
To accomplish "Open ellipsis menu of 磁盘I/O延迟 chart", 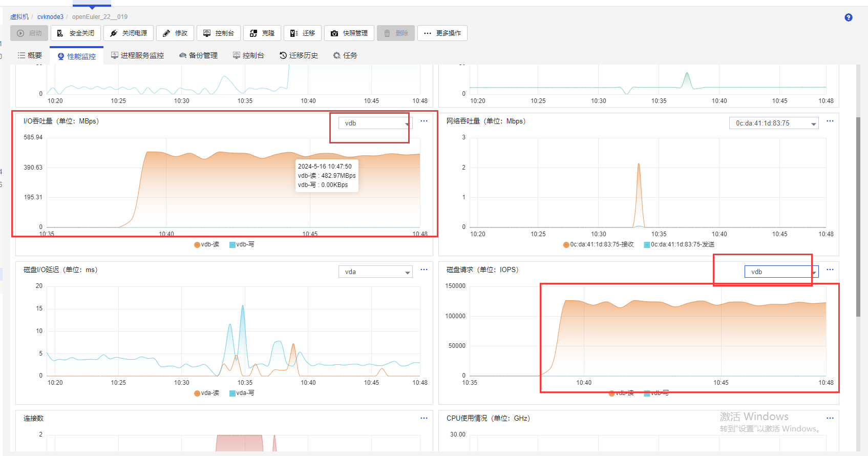I will click(x=424, y=270).
